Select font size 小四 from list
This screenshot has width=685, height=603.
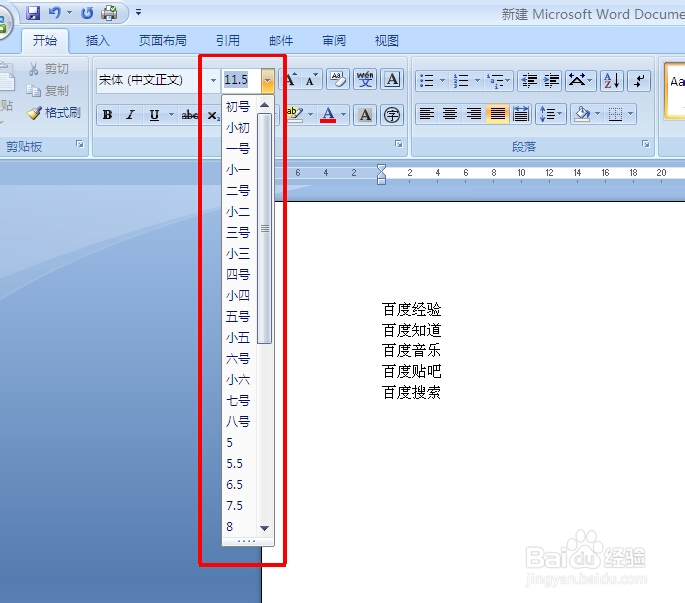click(x=239, y=295)
